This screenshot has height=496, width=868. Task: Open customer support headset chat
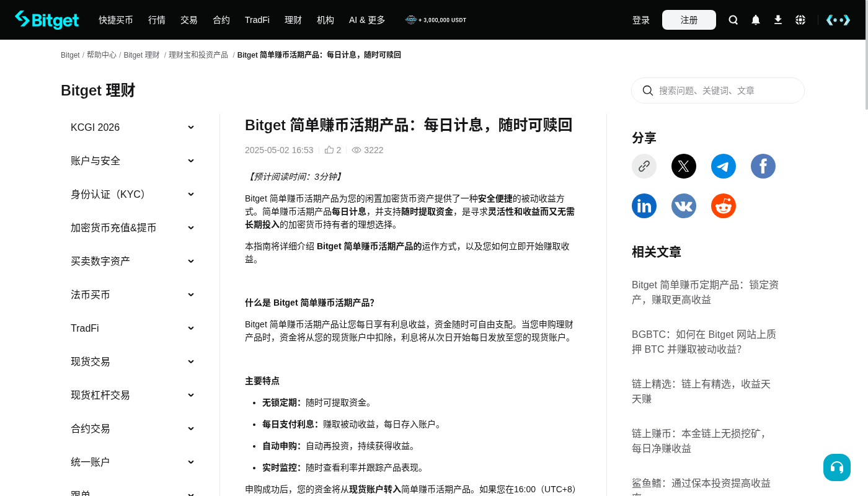pyautogui.click(x=837, y=467)
